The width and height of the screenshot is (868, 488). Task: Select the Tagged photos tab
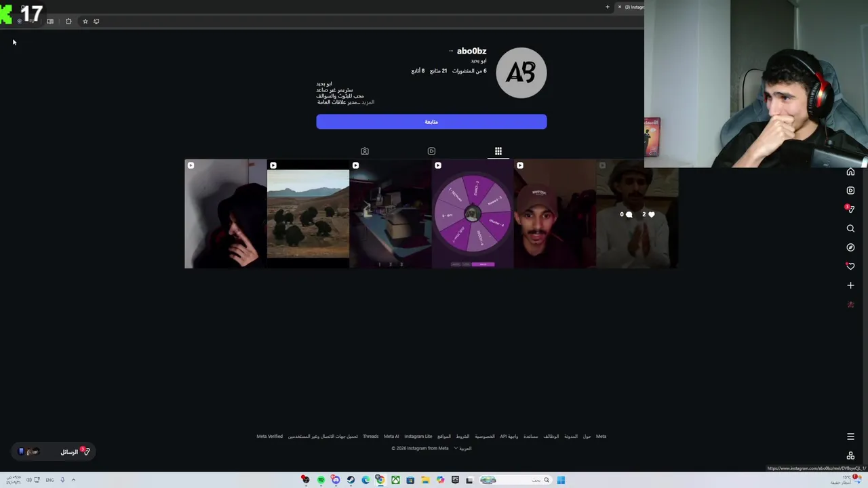tap(365, 151)
